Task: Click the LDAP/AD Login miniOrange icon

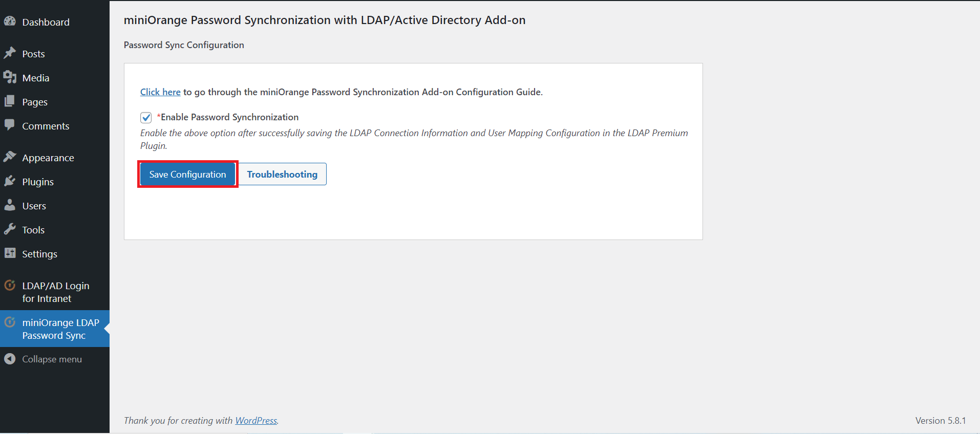Action: (x=10, y=286)
